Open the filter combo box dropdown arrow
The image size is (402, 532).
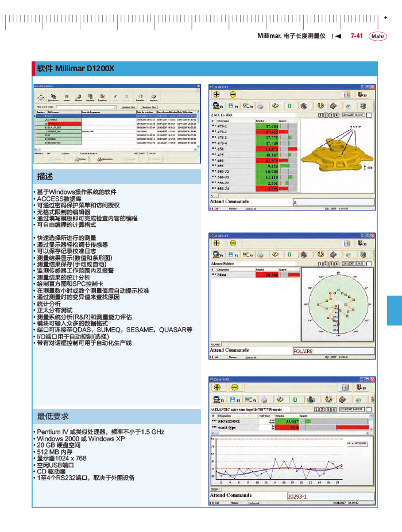pos(115,107)
